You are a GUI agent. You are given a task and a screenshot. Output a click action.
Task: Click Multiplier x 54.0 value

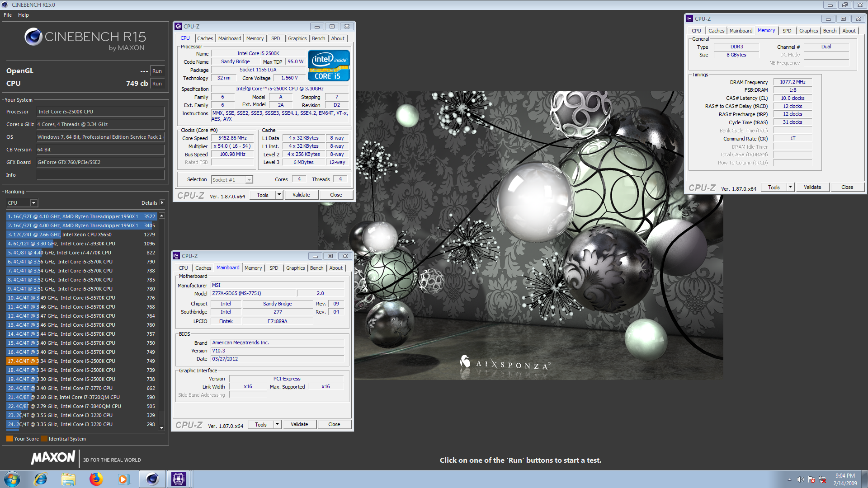232,146
